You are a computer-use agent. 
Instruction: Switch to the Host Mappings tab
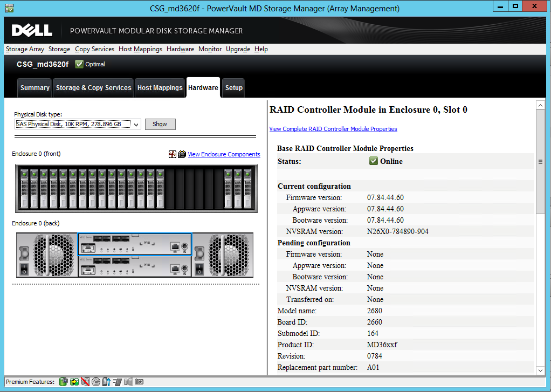(160, 87)
